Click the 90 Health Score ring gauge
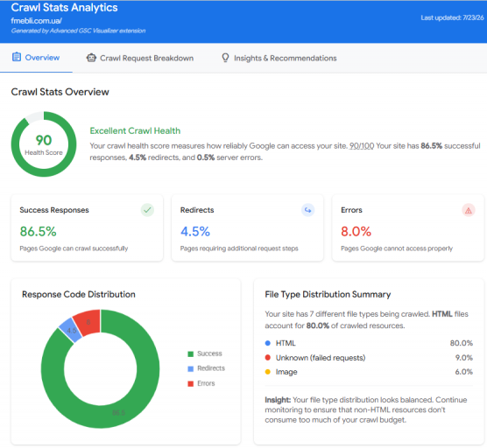Viewport: 487px width, 448px height. [44, 144]
